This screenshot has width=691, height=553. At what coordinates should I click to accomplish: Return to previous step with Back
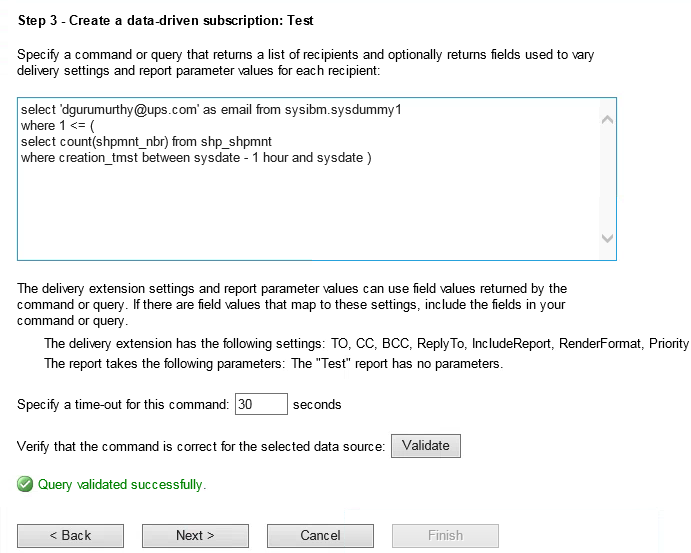click(71, 535)
